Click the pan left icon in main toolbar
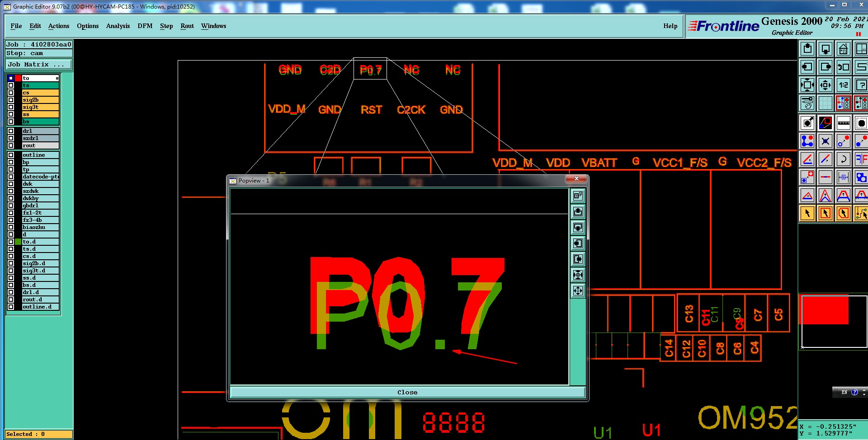Screen dimensions: 868x440 [x=807, y=67]
